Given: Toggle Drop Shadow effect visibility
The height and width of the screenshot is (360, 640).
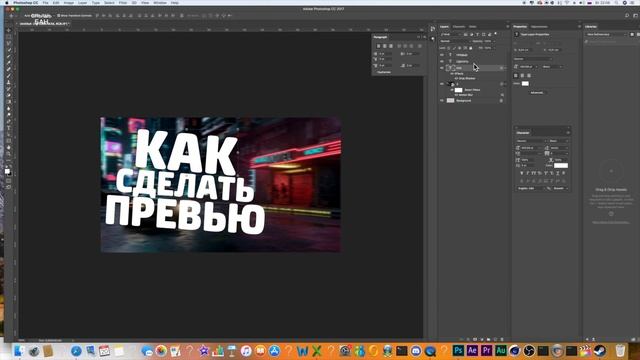Looking at the screenshot, I should [x=456, y=78].
